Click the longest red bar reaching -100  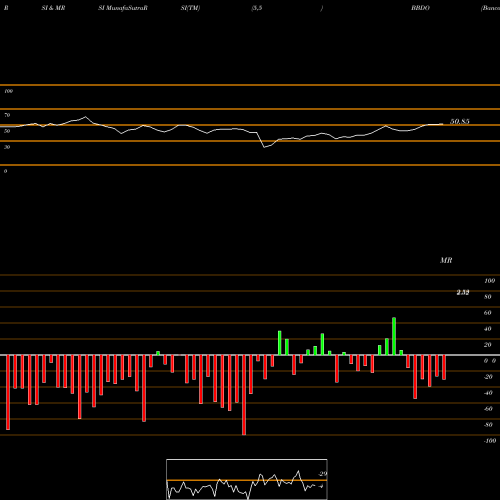(244, 395)
